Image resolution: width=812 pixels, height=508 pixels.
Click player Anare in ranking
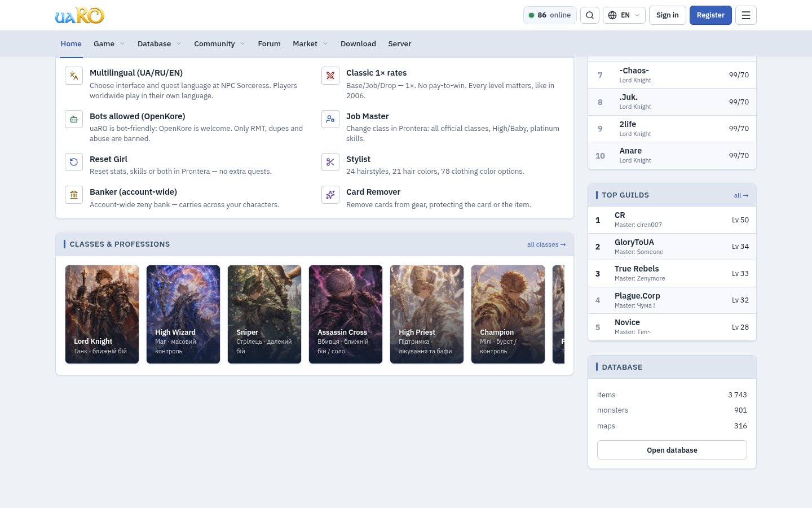(x=672, y=156)
